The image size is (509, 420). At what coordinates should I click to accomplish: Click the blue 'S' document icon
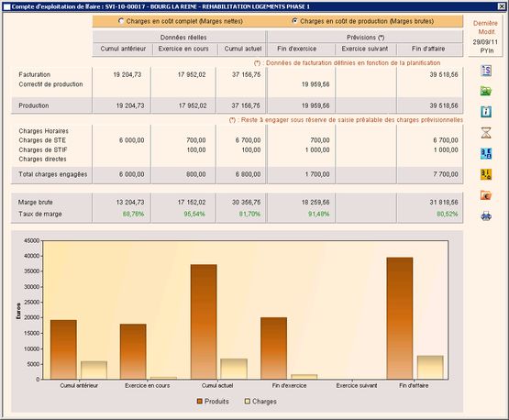click(x=486, y=71)
